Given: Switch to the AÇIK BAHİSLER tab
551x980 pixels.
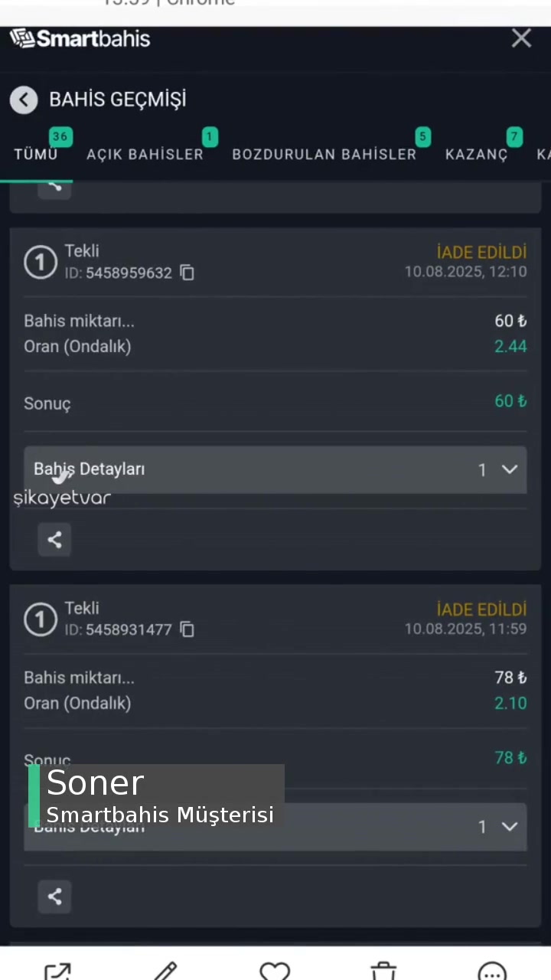Looking at the screenshot, I should coord(145,154).
